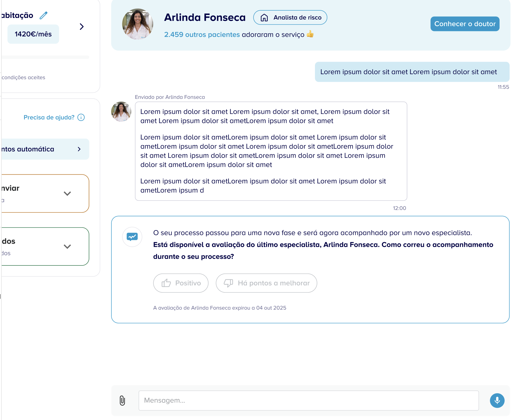Open the 2.459 outros pacientes link
This screenshot has height=420, width=530.
[202, 34]
